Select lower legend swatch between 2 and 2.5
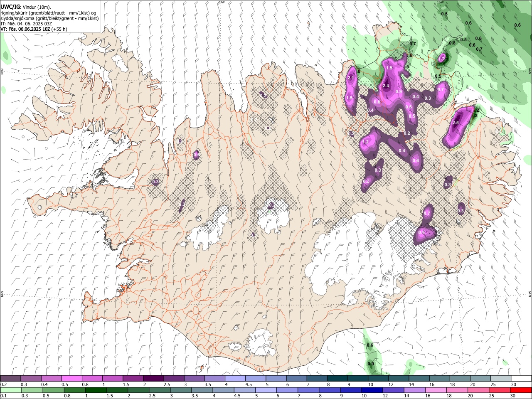Viewport: 532px width, 399px height. (x=138, y=390)
